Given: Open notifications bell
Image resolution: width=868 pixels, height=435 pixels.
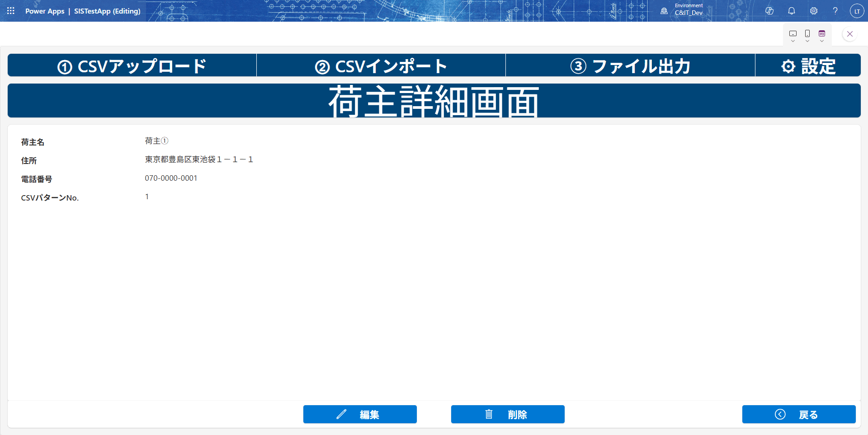Looking at the screenshot, I should (x=792, y=11).
